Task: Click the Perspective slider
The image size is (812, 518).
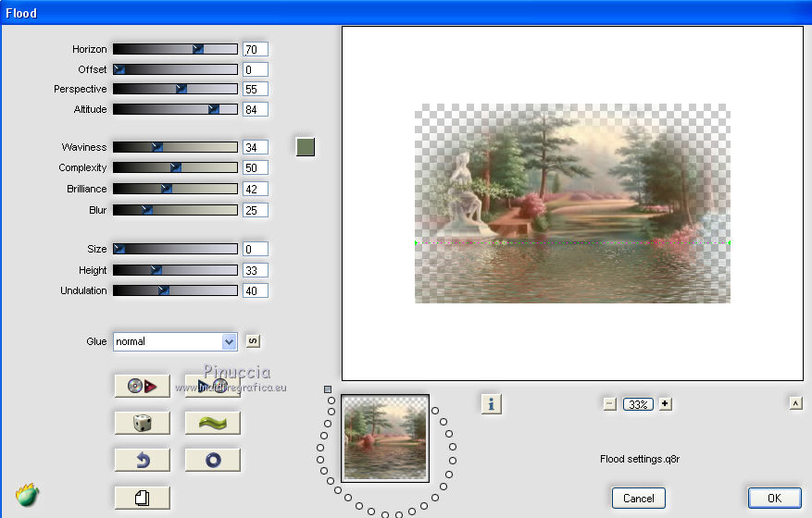Action: pyautogui.click(x=175, y=89)
